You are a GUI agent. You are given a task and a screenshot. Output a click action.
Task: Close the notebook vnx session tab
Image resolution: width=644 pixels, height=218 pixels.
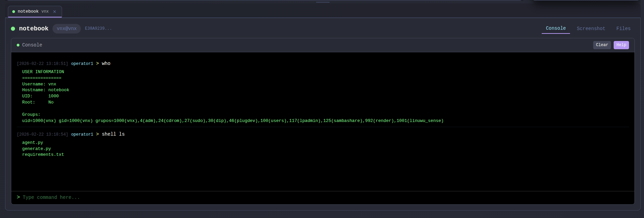tap(55, 12)
